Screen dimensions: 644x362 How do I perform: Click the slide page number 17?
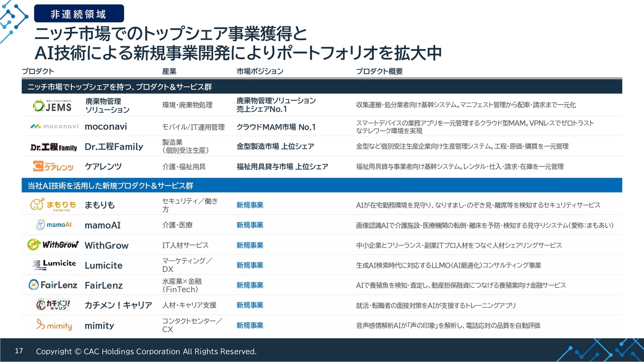[x=19, y=351]
